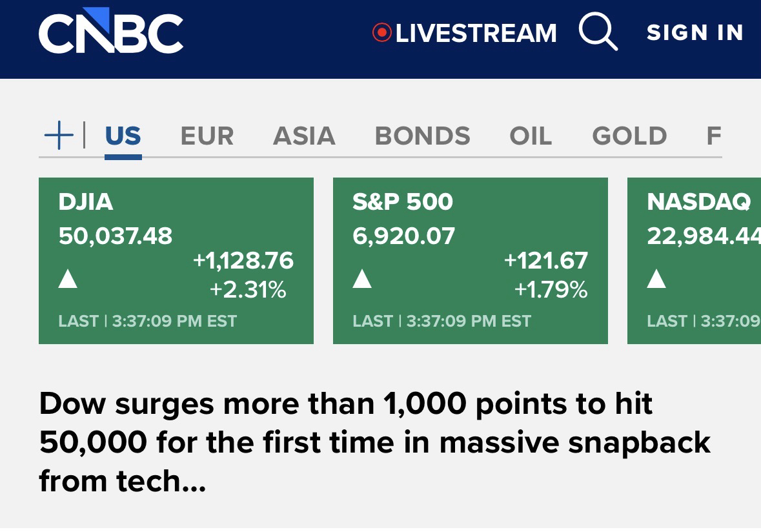Select the GOLD tab
The height and width of the screenshot is (532, 761).
click(x=629, y=136)
